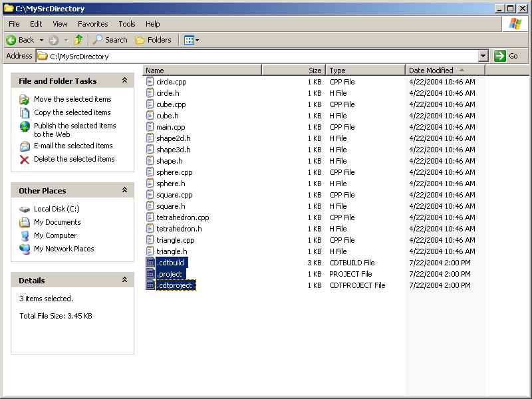
Task: Collapse the Other Places panel
Action: (124, 190)
